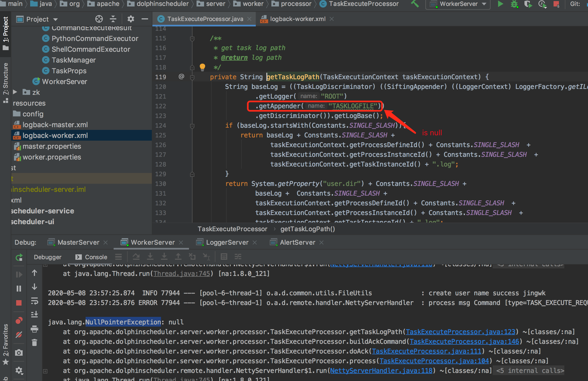Open the NettyServerHandler.java:118 link
Image resolution: width=588 pixels, height=381 pixels.
click(x=381, y=370)
